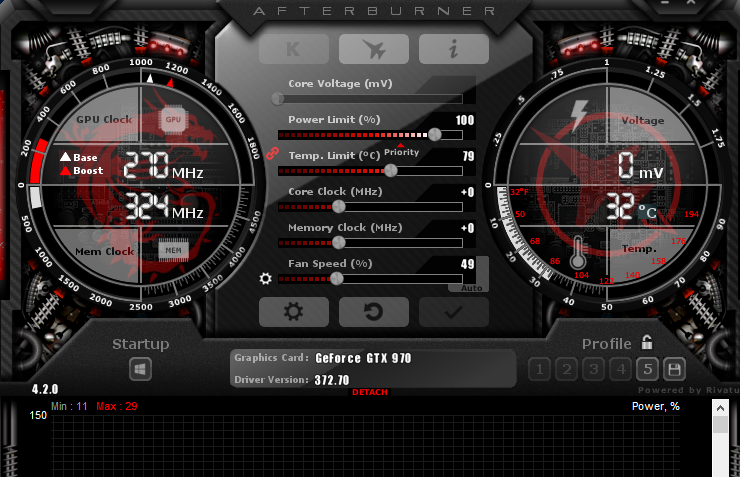Click the 270 MHz GPU clock readout
The image size is (740, 477).
click(163, 166)
